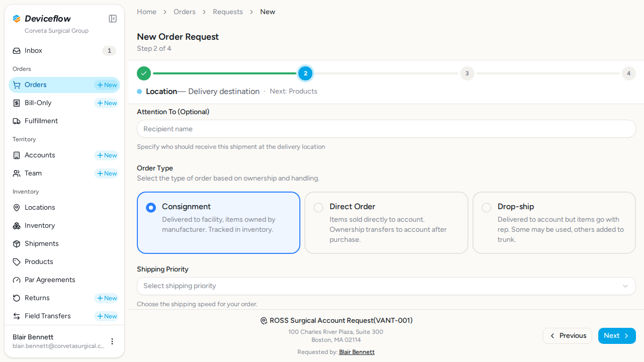Open Shipments box icon
This screenshot has width=644, height=362.
(17, 244)
